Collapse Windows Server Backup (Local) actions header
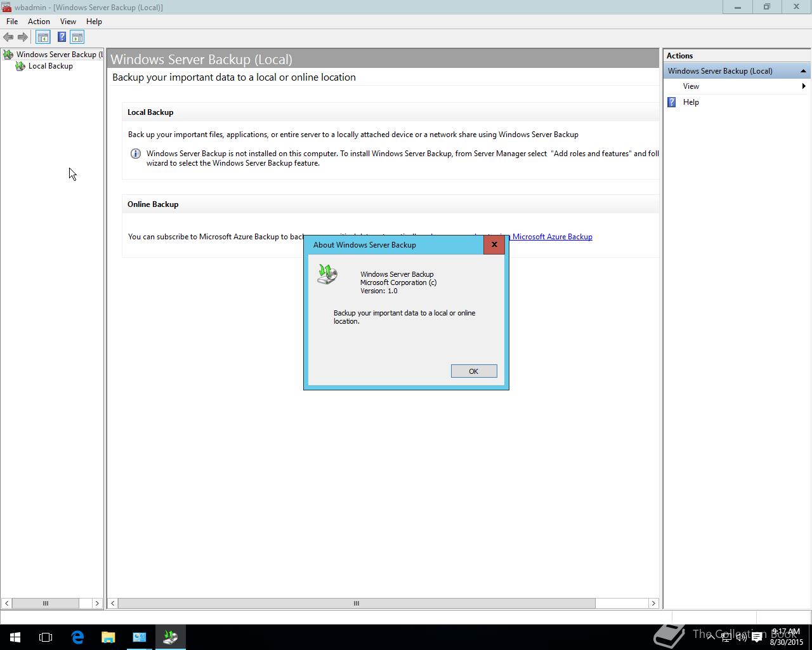This screenshot has width=812, height=650. tap(803, 71)
